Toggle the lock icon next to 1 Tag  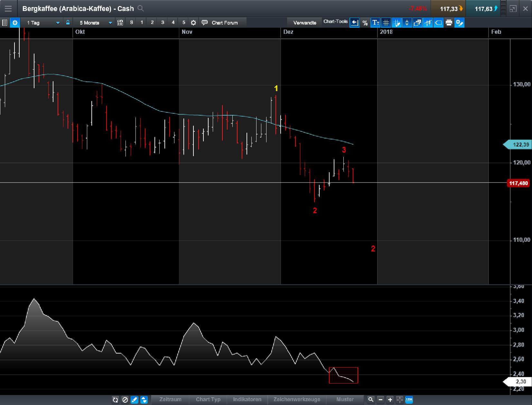tap(68, 23)
